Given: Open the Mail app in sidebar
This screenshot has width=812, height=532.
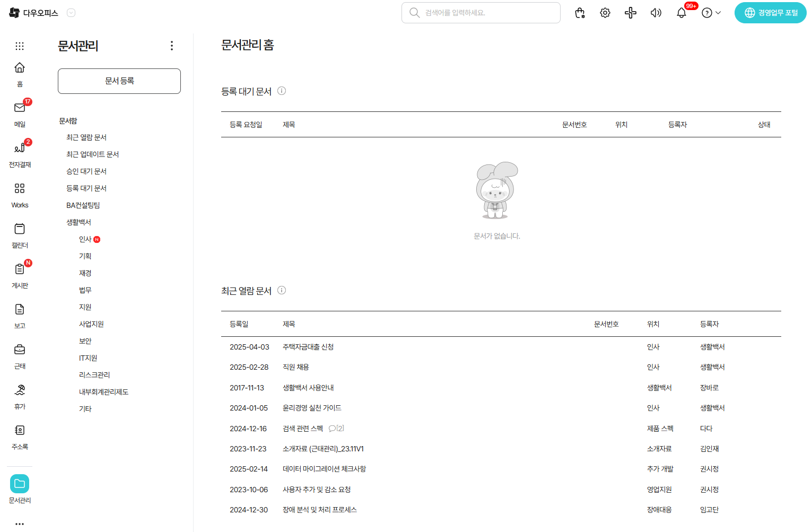Looking at the screenshot, I should (x=20, y=108).
